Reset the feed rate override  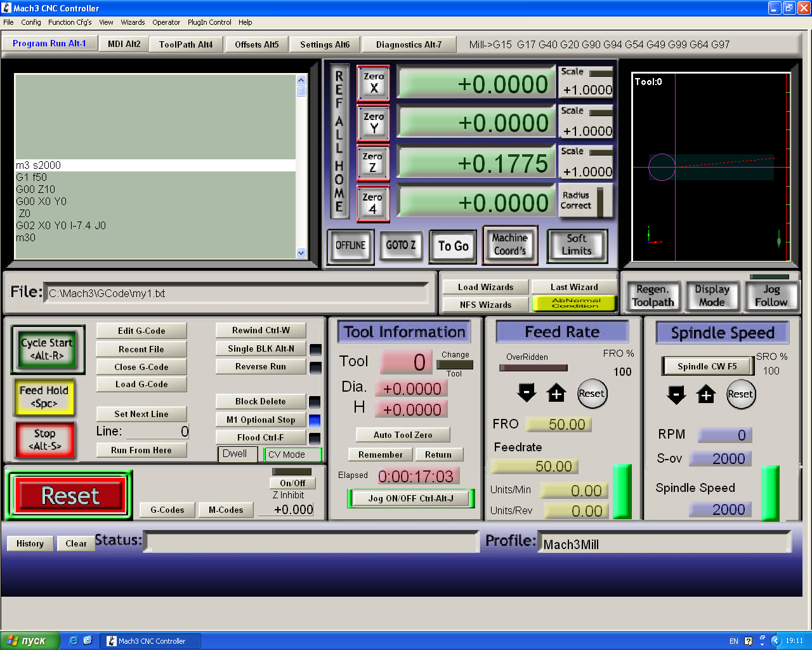591,394
